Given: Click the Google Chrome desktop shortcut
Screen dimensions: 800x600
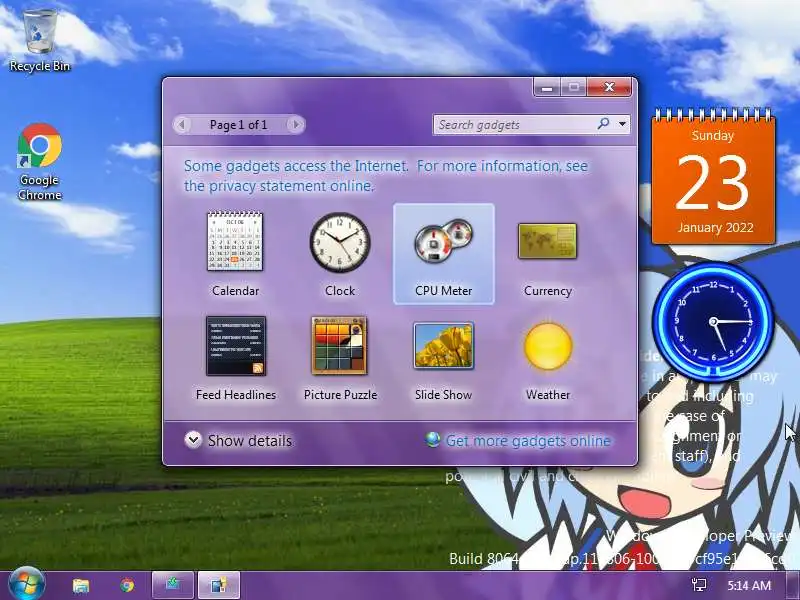Looking at the screenshot, I should pyautogui.click(x=40, y=162).
